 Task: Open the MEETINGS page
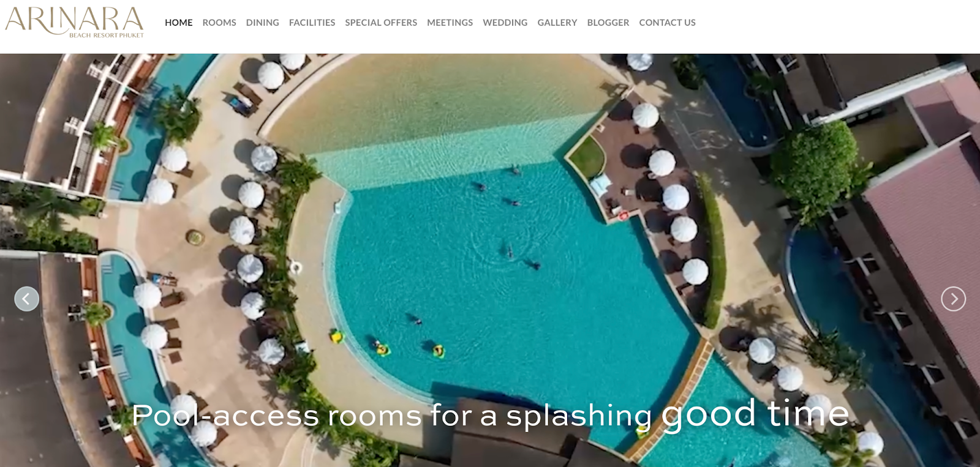point(450,23)
